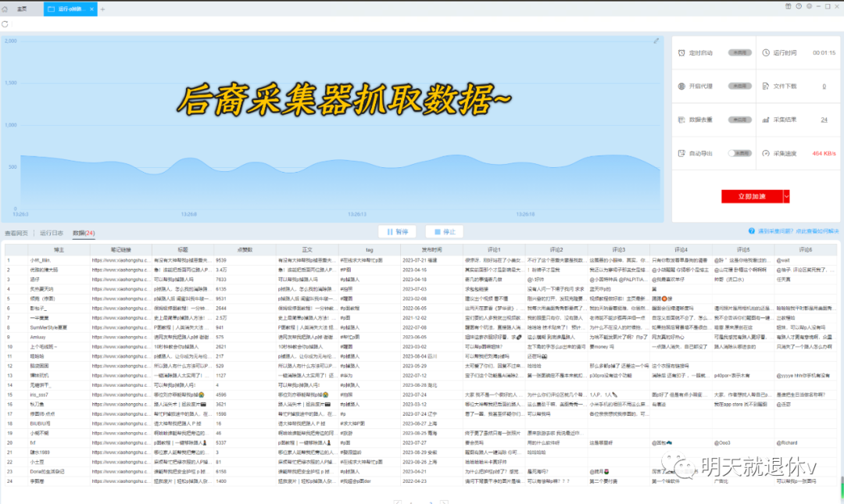Click the file download icon beside 文件下载
844x504 pixels.
point(766,87)
